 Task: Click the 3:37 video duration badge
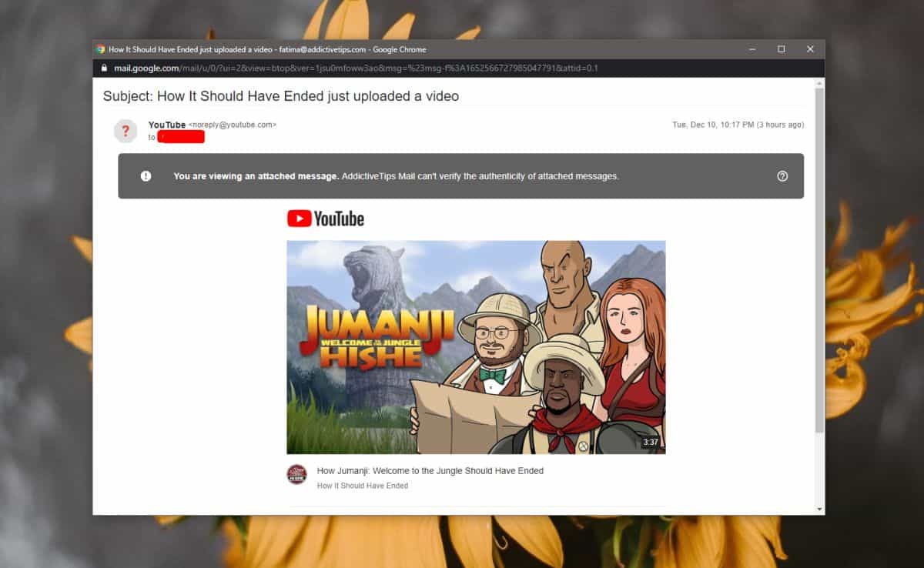651,443
